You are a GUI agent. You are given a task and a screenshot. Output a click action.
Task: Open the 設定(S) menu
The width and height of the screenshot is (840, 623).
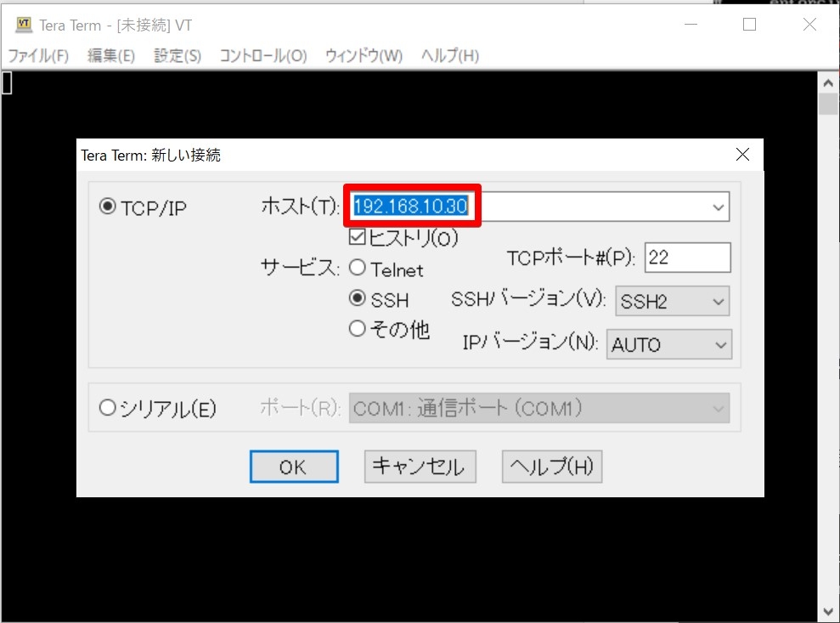point(178,55)
